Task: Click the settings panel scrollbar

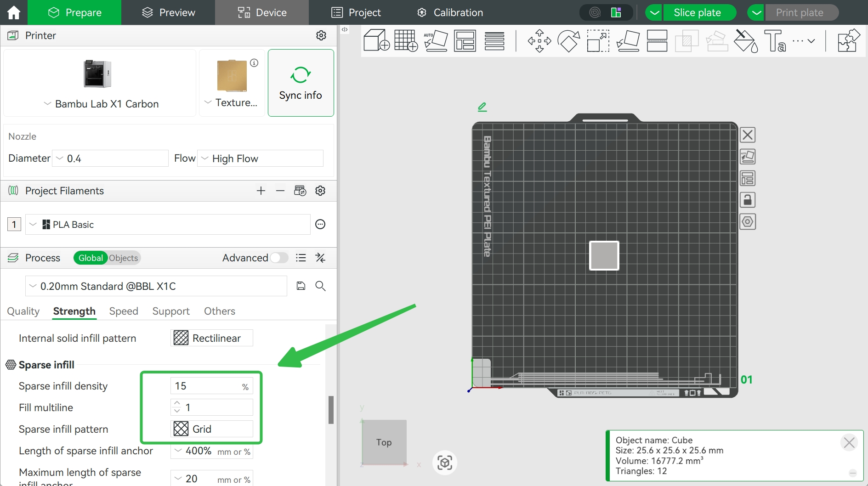Action: coord(331,410)
